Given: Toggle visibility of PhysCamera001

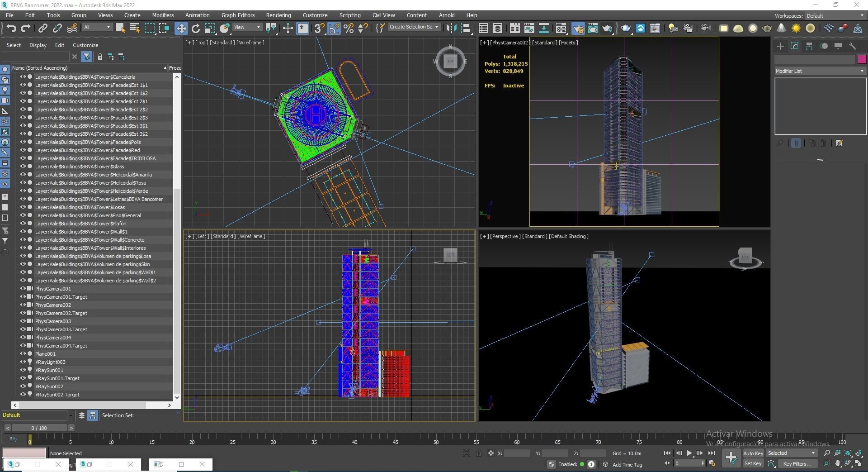Looking at the screenshot, I should click(x=23, y=289).
